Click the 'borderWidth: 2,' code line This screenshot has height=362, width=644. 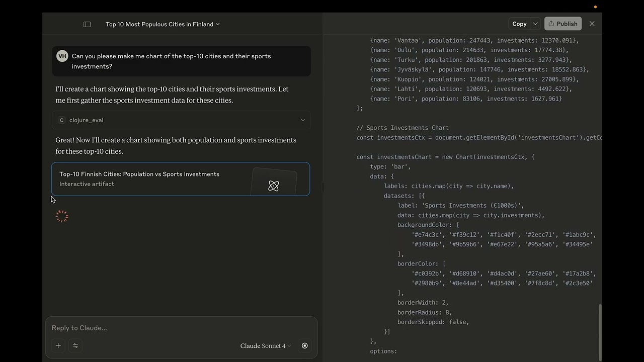coord(423,303)
